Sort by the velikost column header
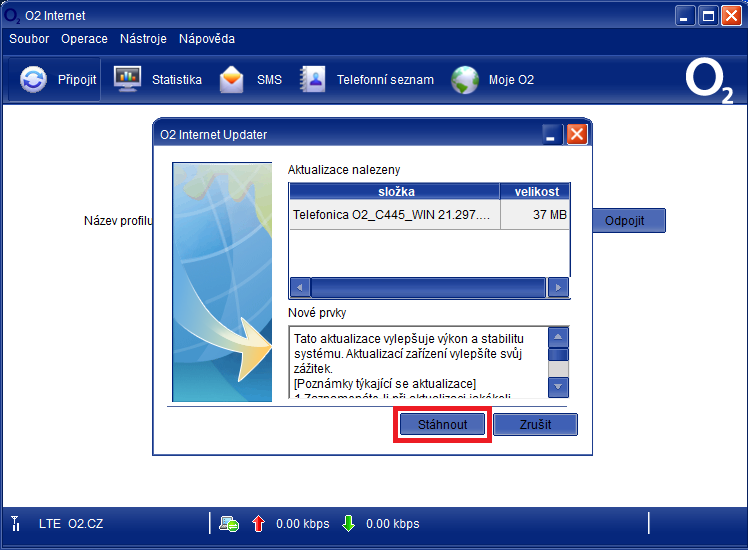The height and width of the screenshot is (550, 748). tap(535, 191)
